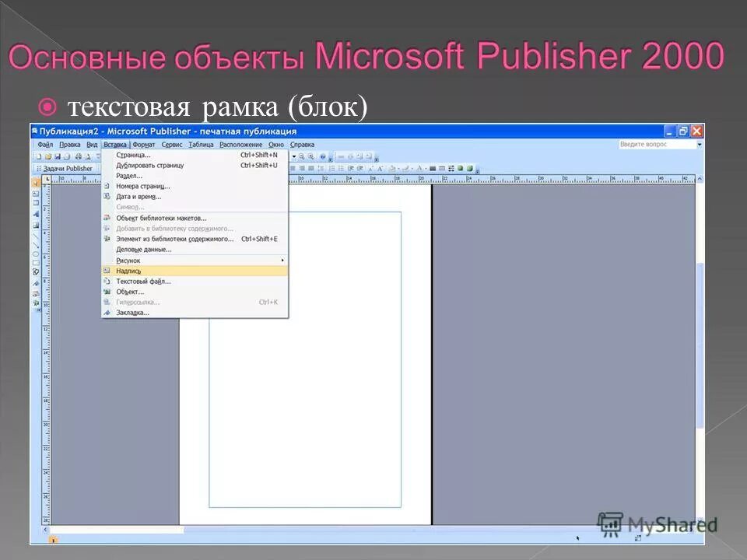Image resolution: width=747 pixels, height=560 pixels.
Task: Open the Line Color picker
Action: pyautogui.click(x=406, y=168)
